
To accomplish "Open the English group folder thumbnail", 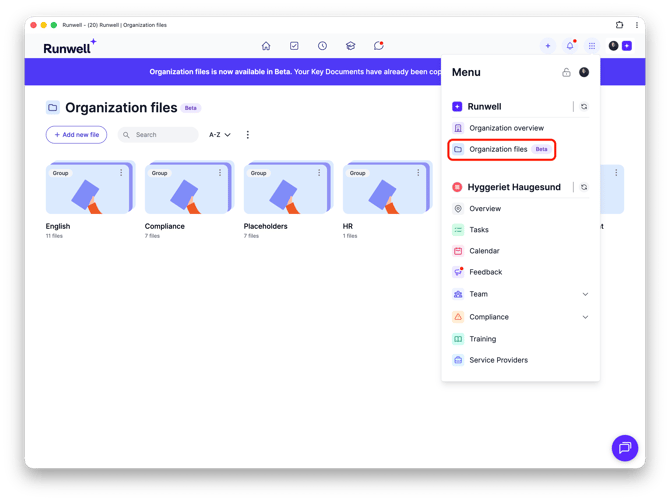I will (x=90, y=187).
